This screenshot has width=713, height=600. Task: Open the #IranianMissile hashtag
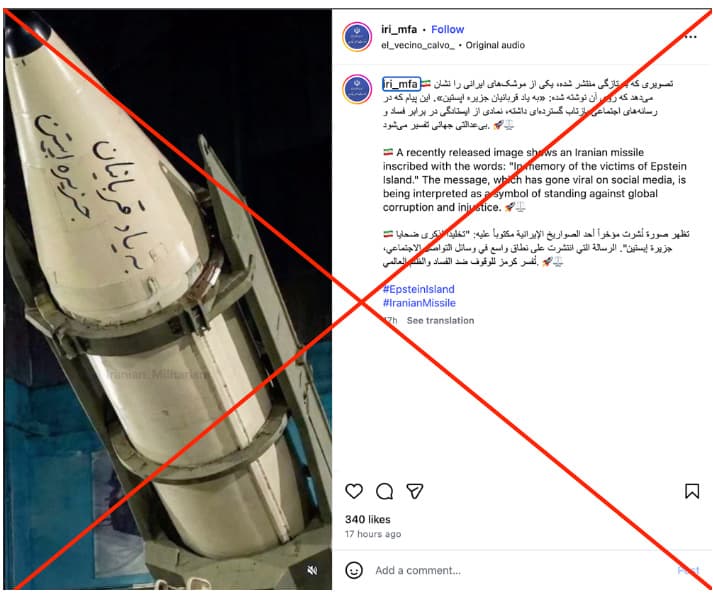[419, 303]
